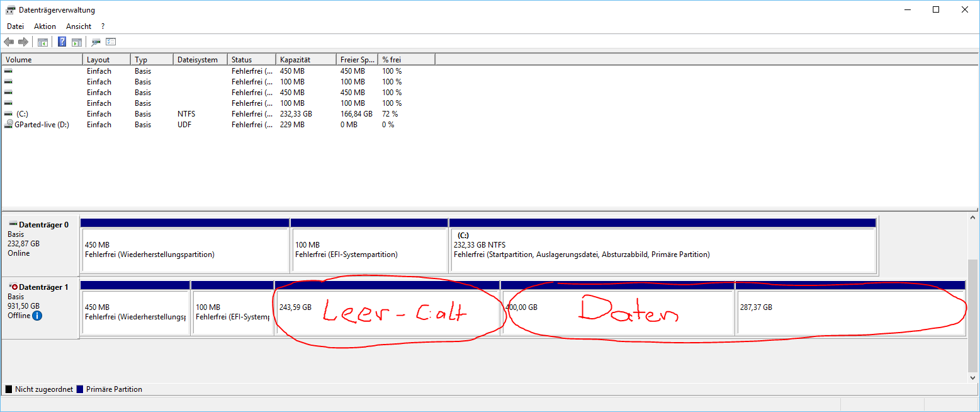Click the 229 MB capacity cell
The height and width of the screenshot is (412, 980).
292,125
